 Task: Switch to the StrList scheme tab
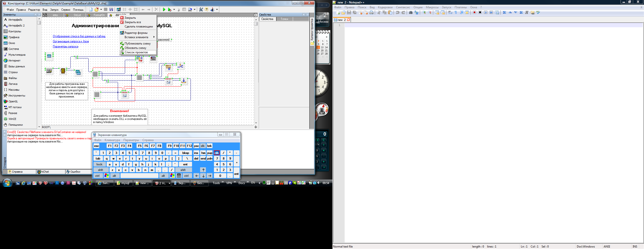click(x=77, y=15)
